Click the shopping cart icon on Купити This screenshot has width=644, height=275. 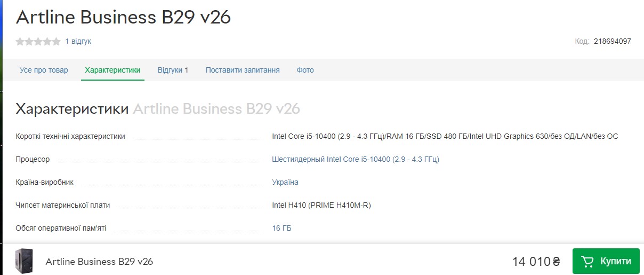point(587,261)
